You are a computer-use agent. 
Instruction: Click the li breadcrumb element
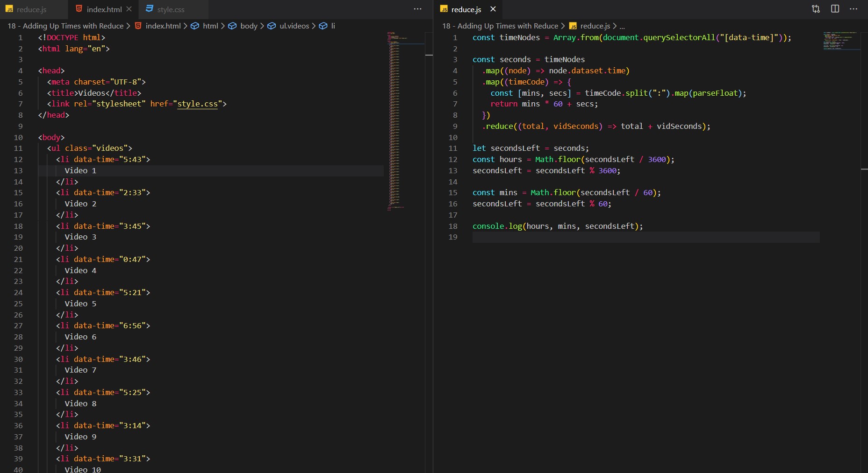[x=333, y=26]
